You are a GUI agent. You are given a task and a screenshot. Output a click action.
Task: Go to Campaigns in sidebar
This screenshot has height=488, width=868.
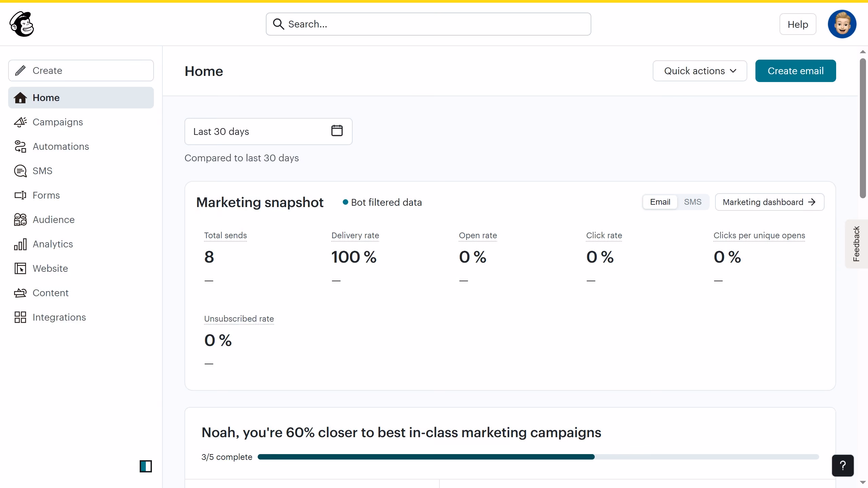click(x=81, y=122)
